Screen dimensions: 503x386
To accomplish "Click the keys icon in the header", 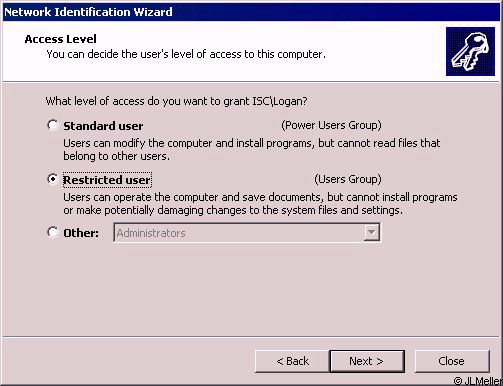I will click(x=470, y=52).
